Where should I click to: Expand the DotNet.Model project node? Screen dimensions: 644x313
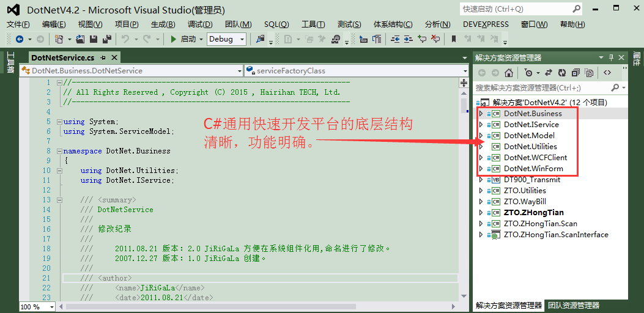481,136
